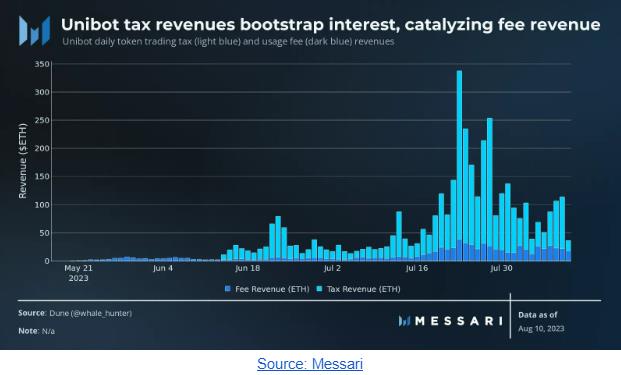Screen dimensions: 621x375
Task: Click the Messari logo icon beside the title
Action: 34,30
